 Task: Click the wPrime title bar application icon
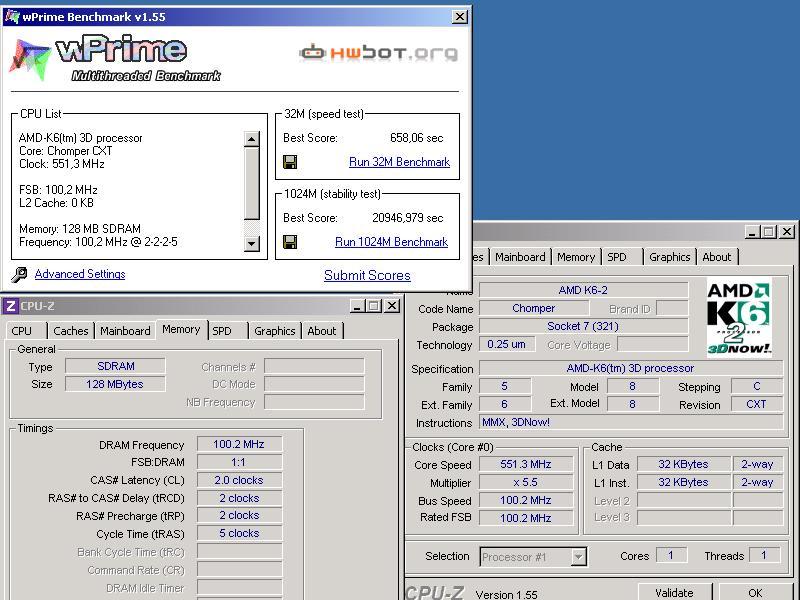[12, 17]
